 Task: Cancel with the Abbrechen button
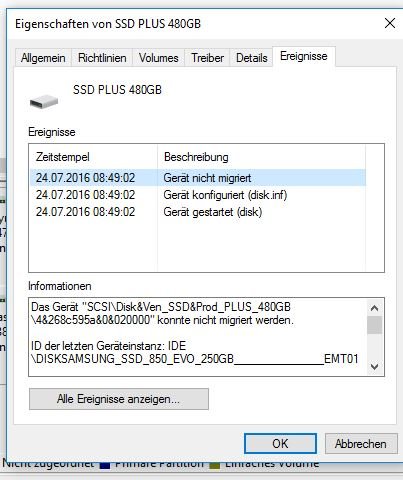click(361, 444)
